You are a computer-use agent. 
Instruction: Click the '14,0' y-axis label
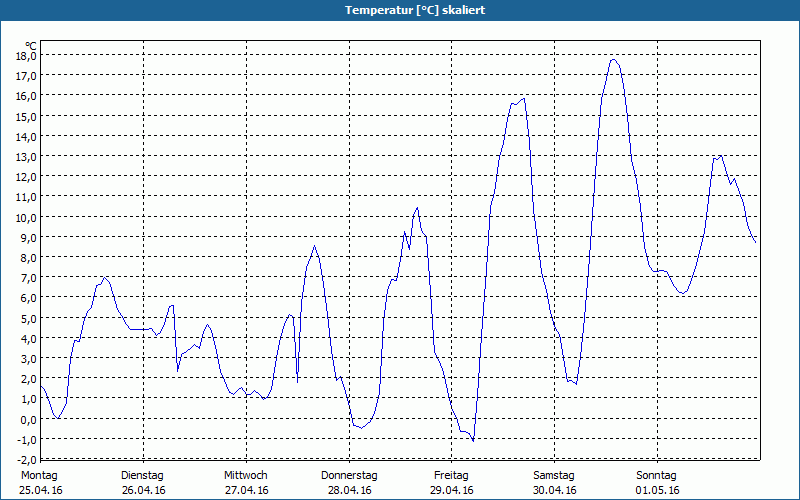[26, 136]
